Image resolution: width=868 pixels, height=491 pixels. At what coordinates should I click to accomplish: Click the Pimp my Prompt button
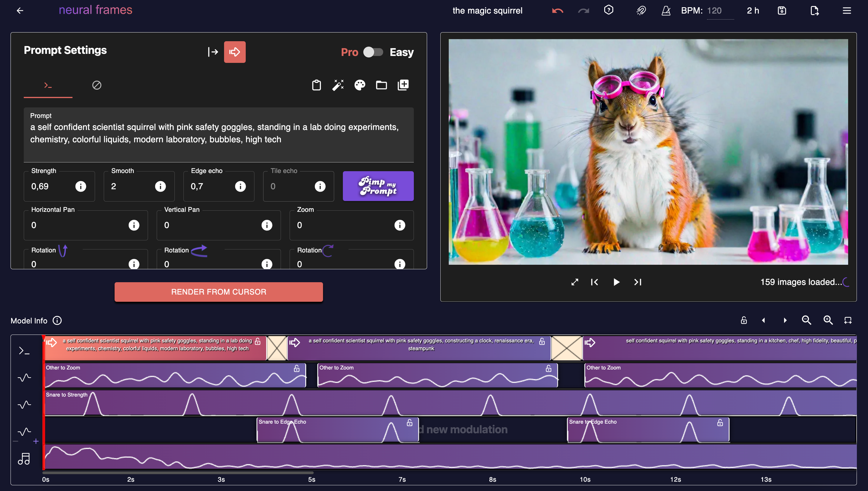[378, 186]
